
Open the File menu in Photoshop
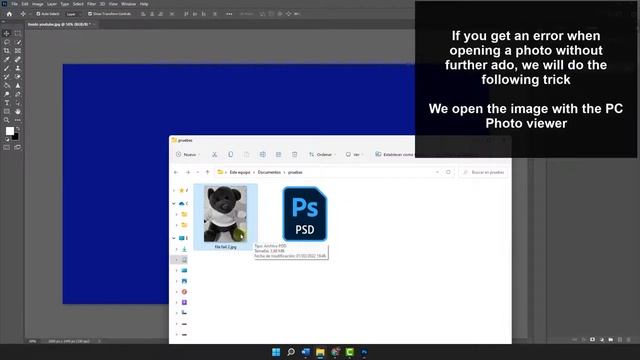point(14,4)
